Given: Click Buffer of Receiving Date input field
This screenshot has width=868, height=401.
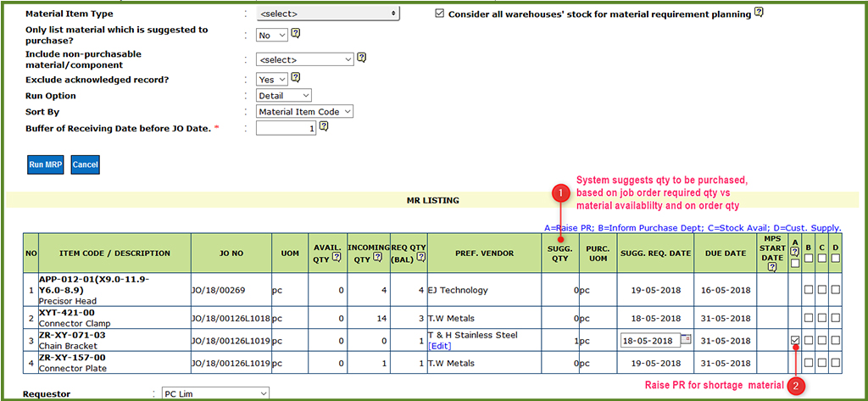Looking at the screenshot, I should tap(287, 129).
